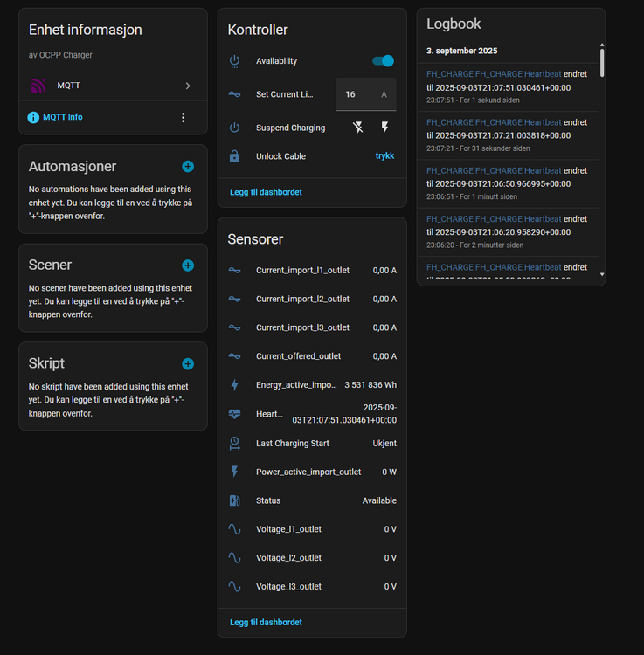
Task: Add a new script with plus icon
Action: click(x=188, y=364)
